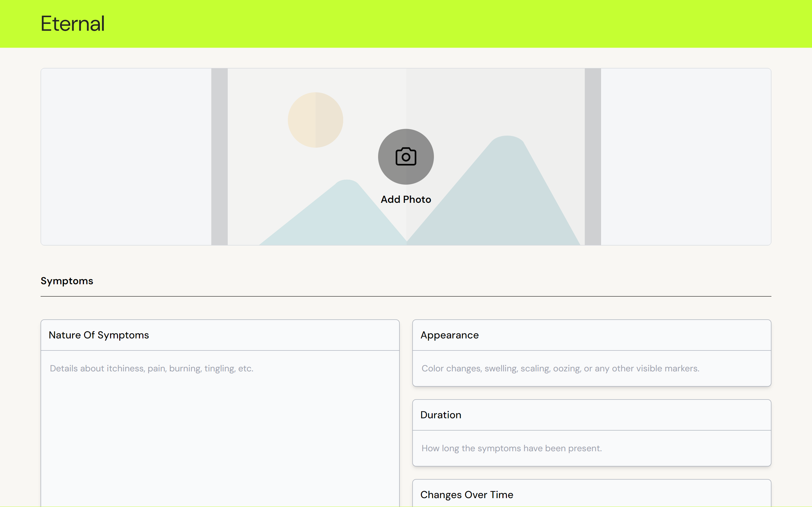Click the pale sun circle in placeholder image

pyautogui.click(x=315, y=120)
